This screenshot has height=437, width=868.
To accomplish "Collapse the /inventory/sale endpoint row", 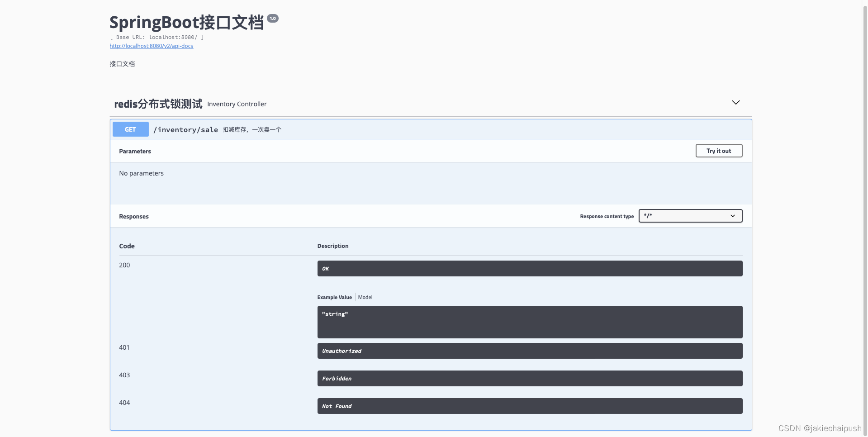I will coord(431,129).
